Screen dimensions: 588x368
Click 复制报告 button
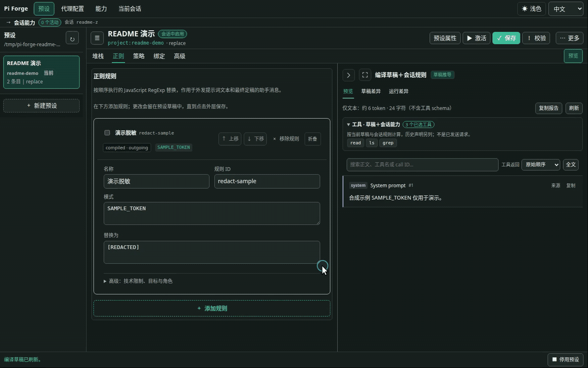[548, 108]
